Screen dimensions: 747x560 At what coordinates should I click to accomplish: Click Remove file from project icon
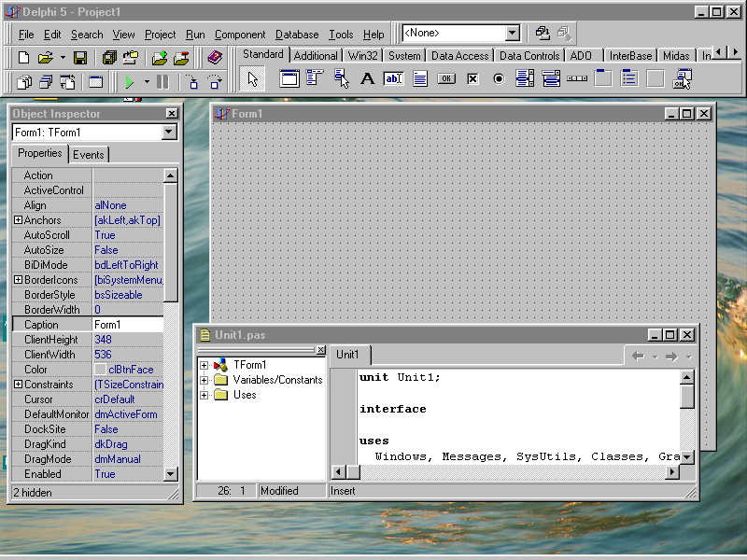(x=181, y=58)
